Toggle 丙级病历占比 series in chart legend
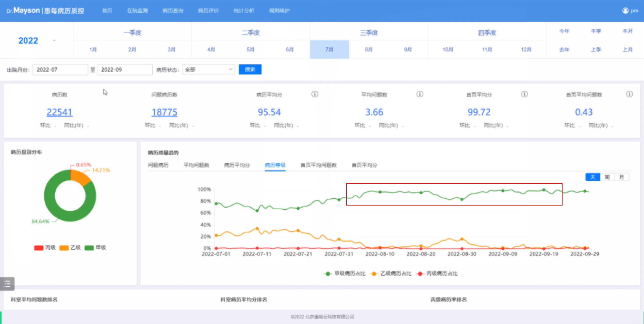This screenshot has width=644, height=324. click(x=436, y=274)
